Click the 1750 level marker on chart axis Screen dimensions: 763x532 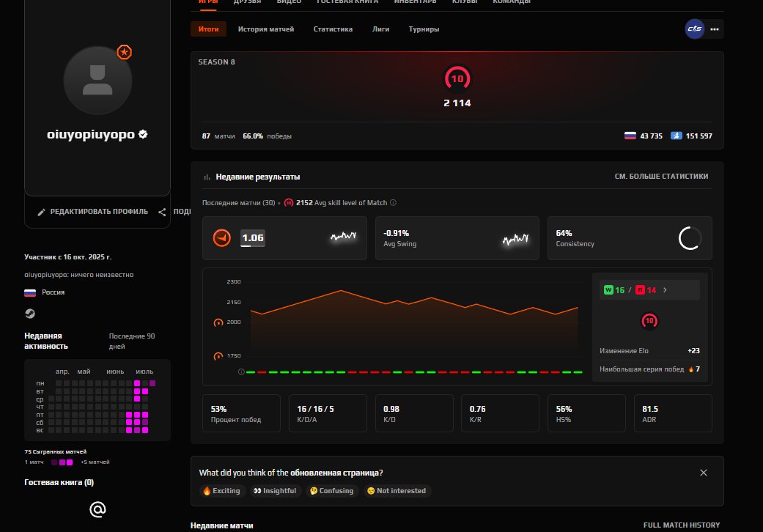pos(218,356)
